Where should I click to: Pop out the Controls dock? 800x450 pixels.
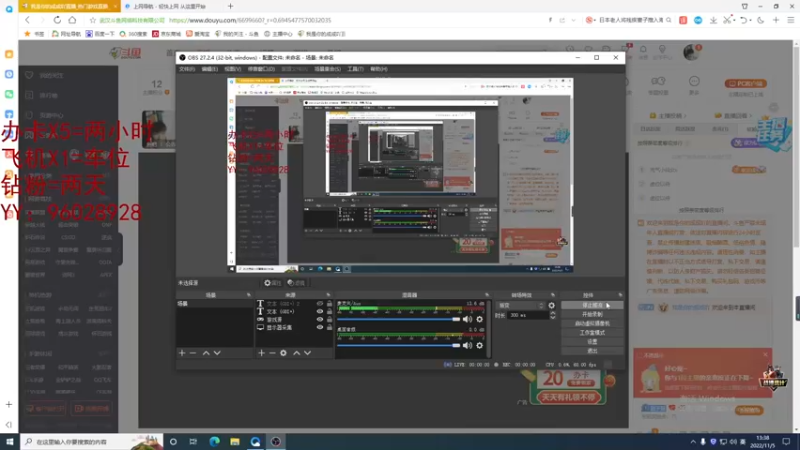620,295
